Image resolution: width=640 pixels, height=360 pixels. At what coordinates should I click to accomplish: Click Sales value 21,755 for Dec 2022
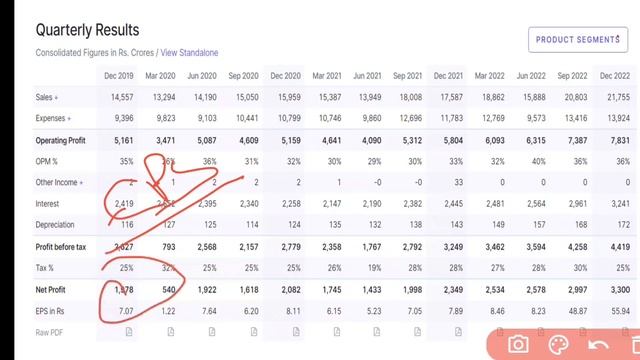point(618,98)
